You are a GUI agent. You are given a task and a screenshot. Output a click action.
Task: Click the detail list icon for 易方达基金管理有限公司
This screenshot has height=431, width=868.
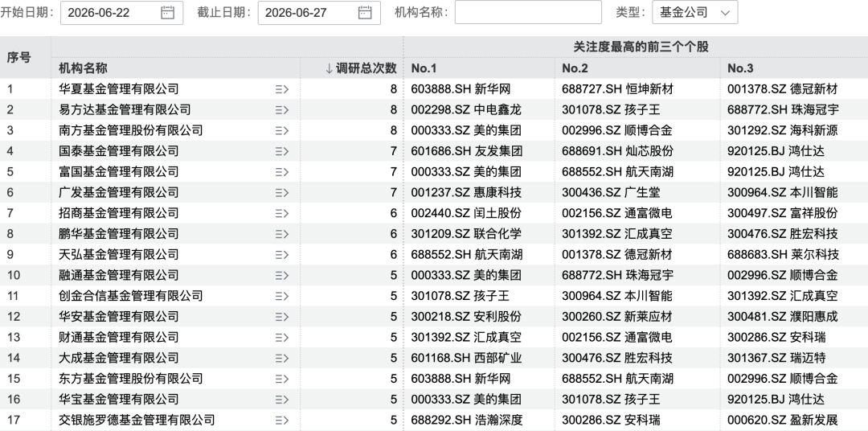point(282,109)
